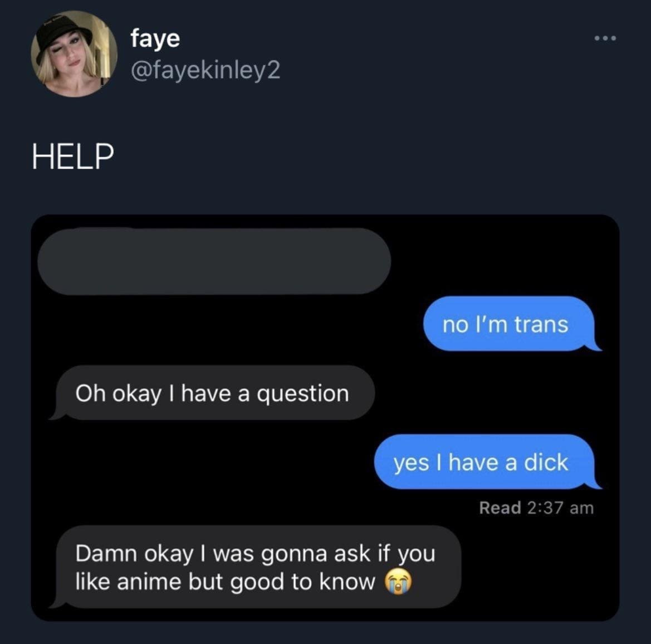The height and width of the screenshot is (644, 651).
Task: Tap the crying face emoji
Action: (399, 582)
